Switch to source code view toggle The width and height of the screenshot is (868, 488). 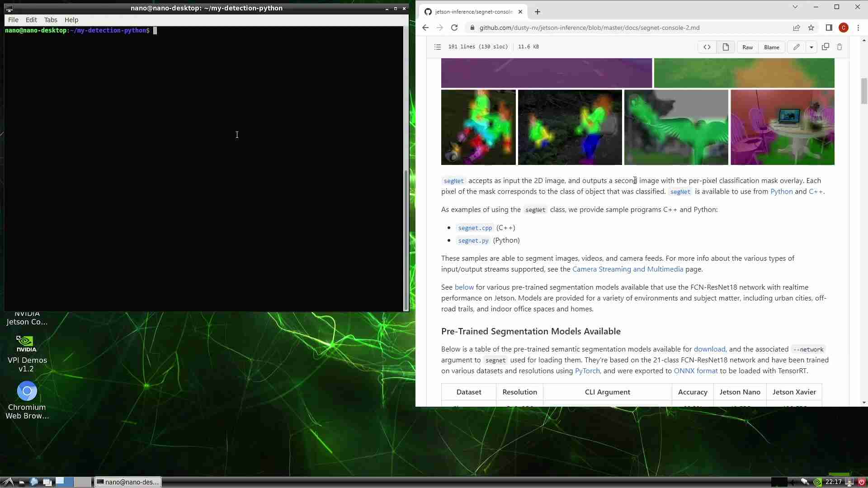[x=707, y=47]
